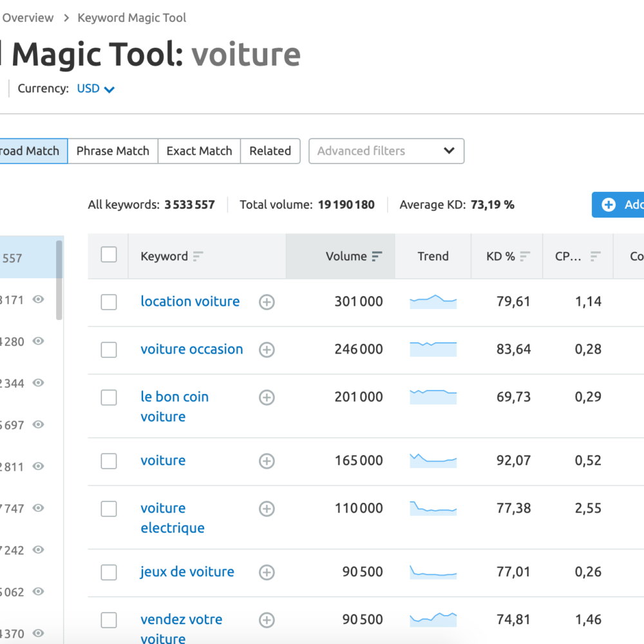This screenshot has width=644, height=644.
Task: Expand the USD currency selector
Action: pos(96,89)
